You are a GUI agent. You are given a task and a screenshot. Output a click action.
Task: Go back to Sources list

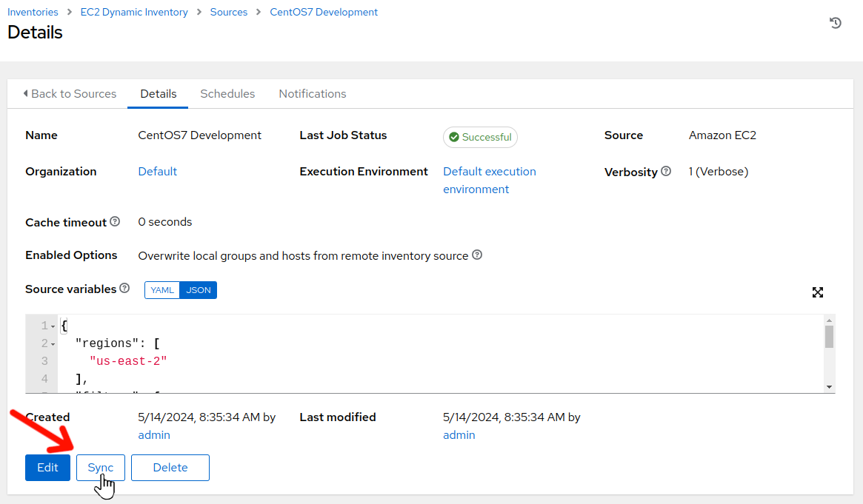[70, 94]
